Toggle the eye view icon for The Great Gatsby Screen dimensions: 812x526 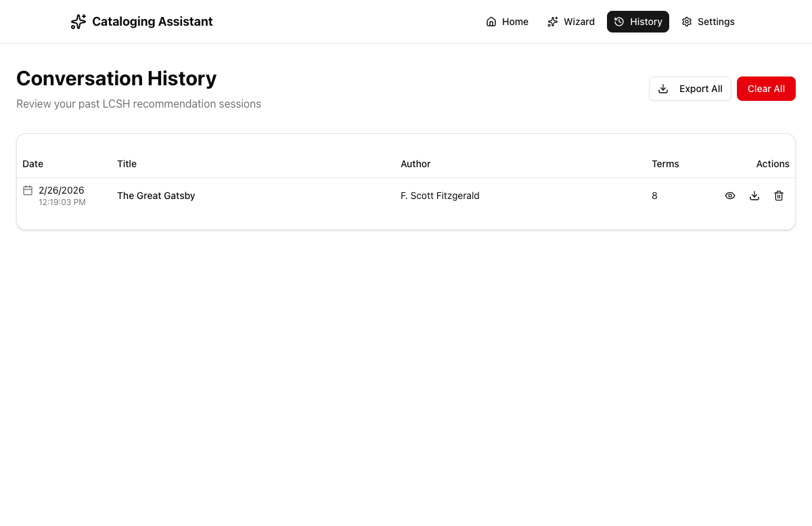tap(730, 196)
